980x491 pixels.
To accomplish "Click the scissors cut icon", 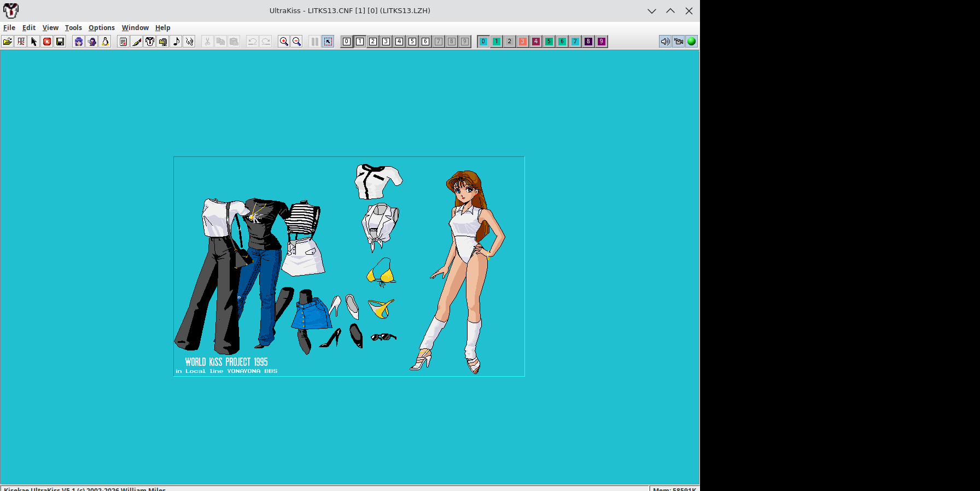I will [x=208, y=42].
